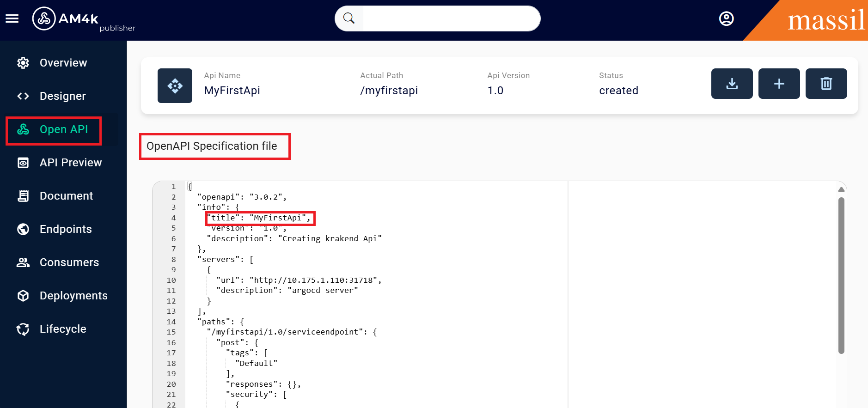Click the "tags": [ line
The height and width of the screenshot is (408, 868).
[x=247, y=353]
